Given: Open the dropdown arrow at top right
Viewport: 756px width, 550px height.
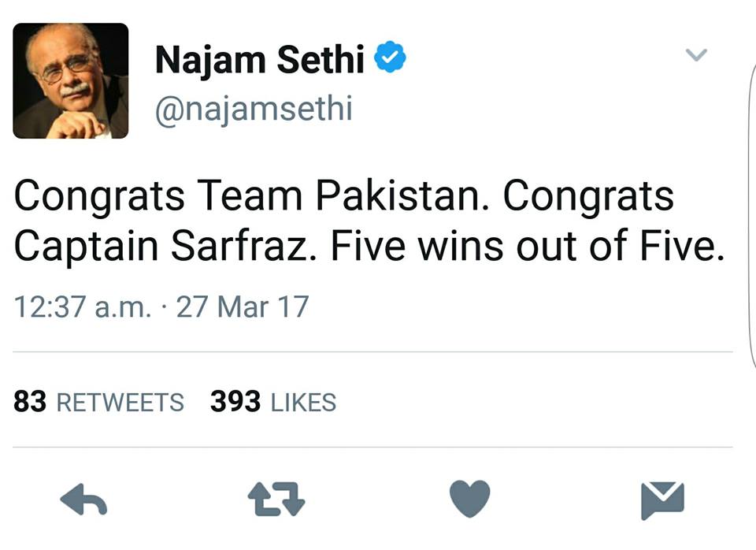Looking at the screenshot, I should 695,54.
